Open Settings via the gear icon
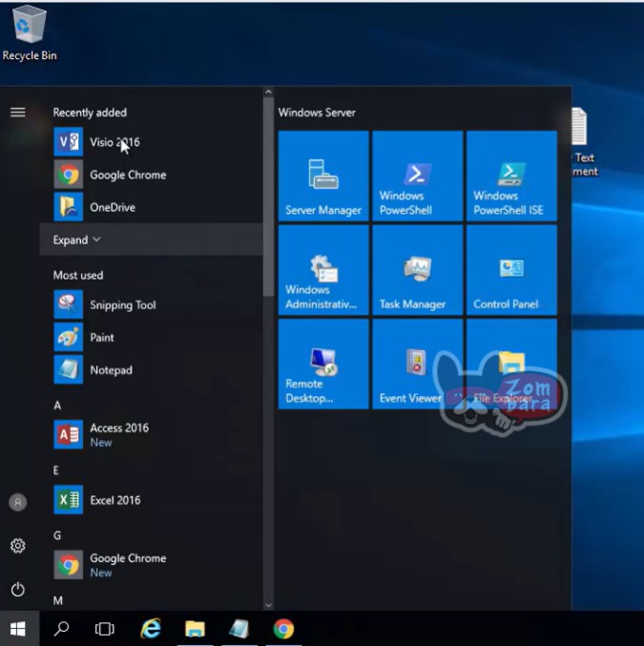The width and height of the screenshot is (644, 646). click(x=18, y=546)
